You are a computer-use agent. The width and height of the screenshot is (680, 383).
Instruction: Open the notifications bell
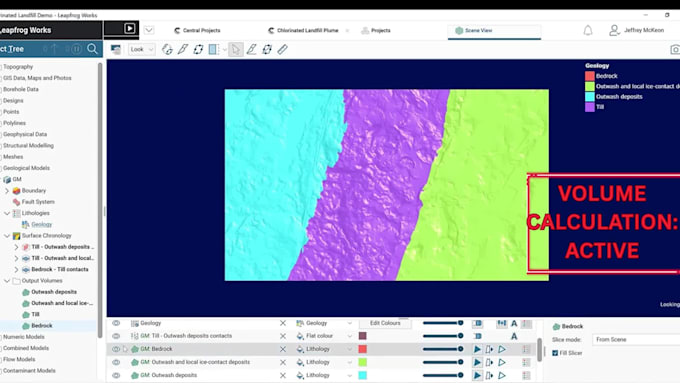(588, 30)
